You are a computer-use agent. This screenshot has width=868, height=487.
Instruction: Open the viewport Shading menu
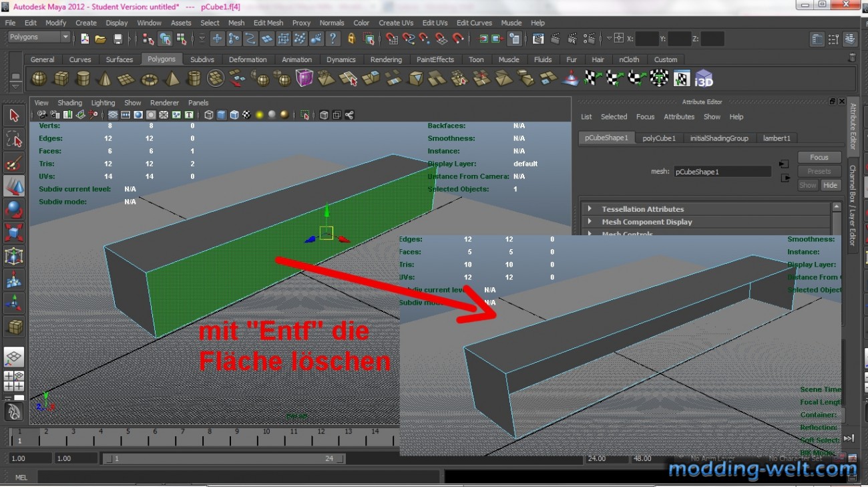(69, 103)
